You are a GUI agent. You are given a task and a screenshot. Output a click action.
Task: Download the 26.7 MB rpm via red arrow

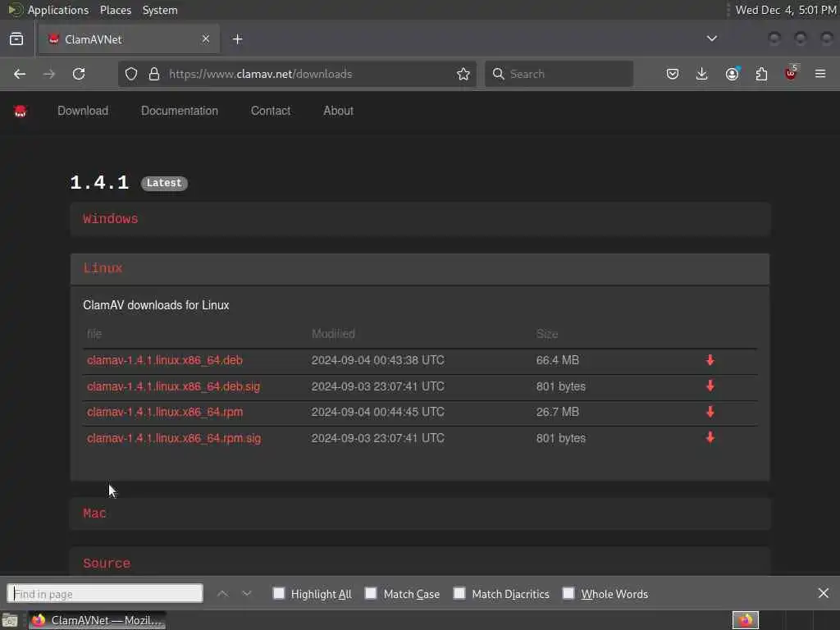point(710,412)
